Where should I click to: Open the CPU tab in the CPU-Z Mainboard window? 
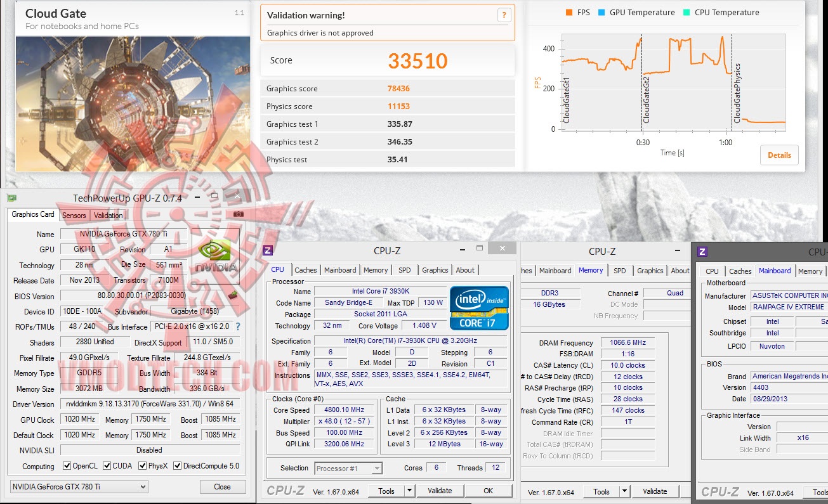(x=713, y=271)
